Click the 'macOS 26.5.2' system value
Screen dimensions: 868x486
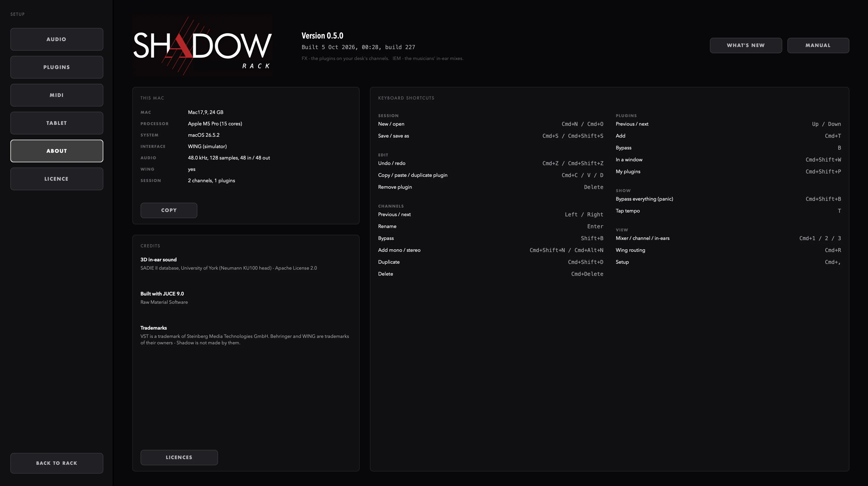(204, 135)
